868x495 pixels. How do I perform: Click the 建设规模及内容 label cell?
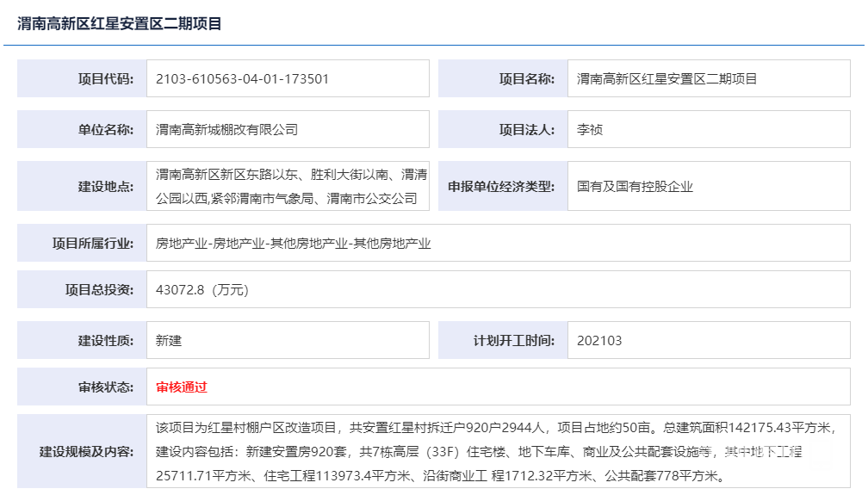tap(83, 452)
